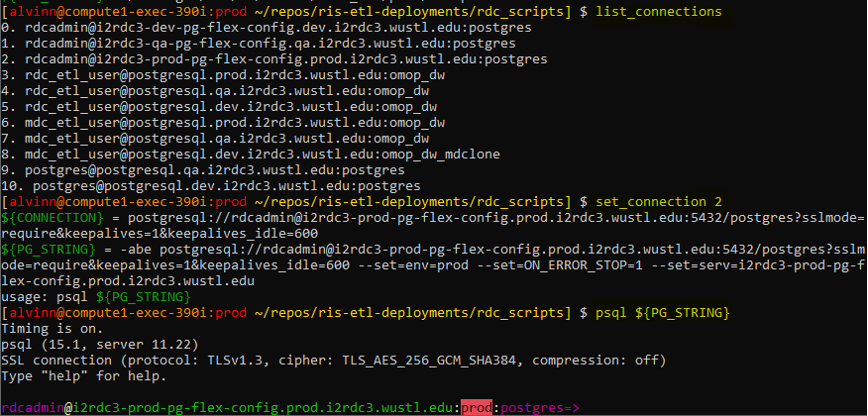Click the list_connections command text
Viewport: 868px width, 416px height.
[659, 12]
